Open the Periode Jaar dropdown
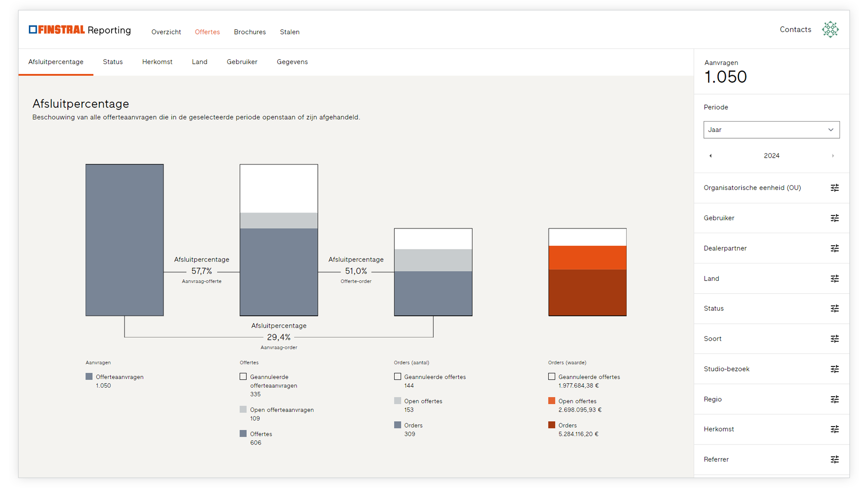This screenshot has height=488, width=868. [x=771, y=130]
